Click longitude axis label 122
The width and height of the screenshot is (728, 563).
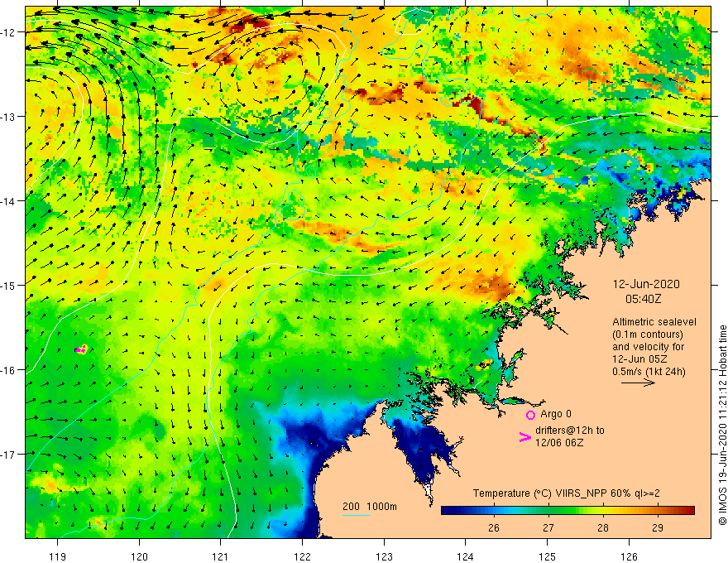[302, 556]
